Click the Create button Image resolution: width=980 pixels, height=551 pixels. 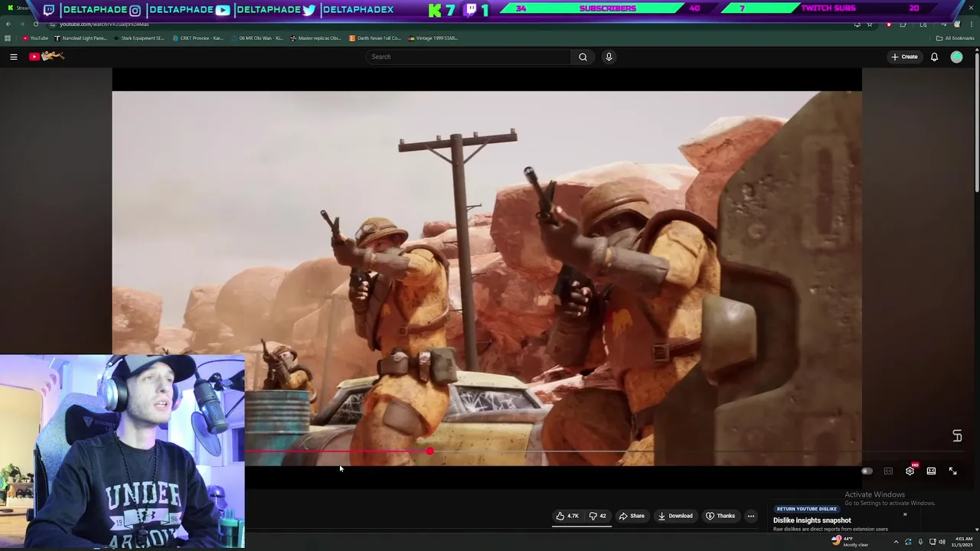[x=904, y=57]
